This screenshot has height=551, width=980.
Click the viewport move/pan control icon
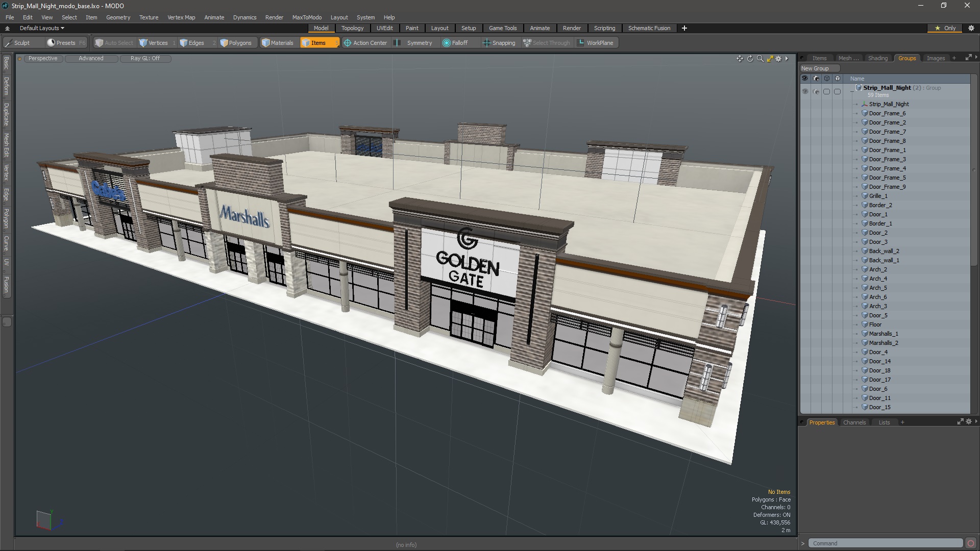740,59
